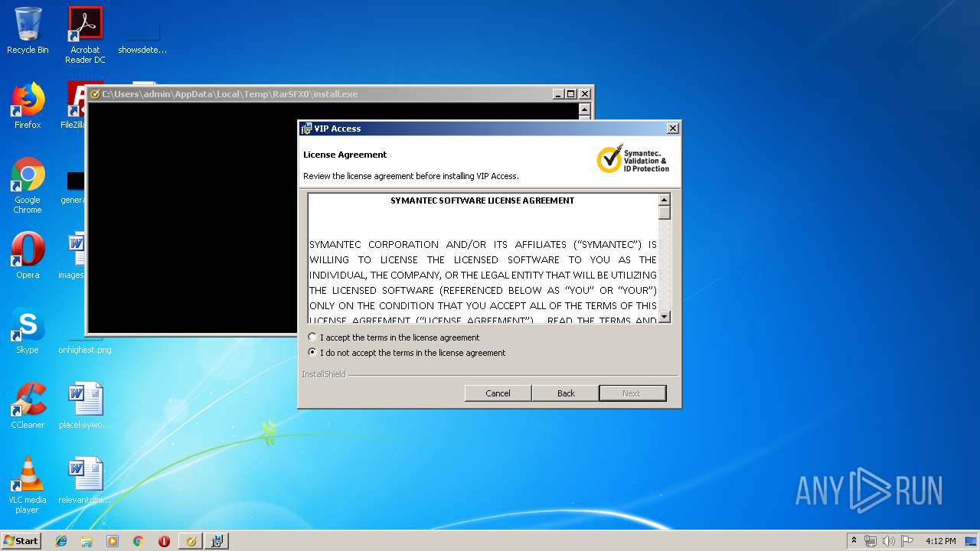Open Windows Media Player taskbar icon
Viewport: 980px width, 551px height.
click(113, 541)
